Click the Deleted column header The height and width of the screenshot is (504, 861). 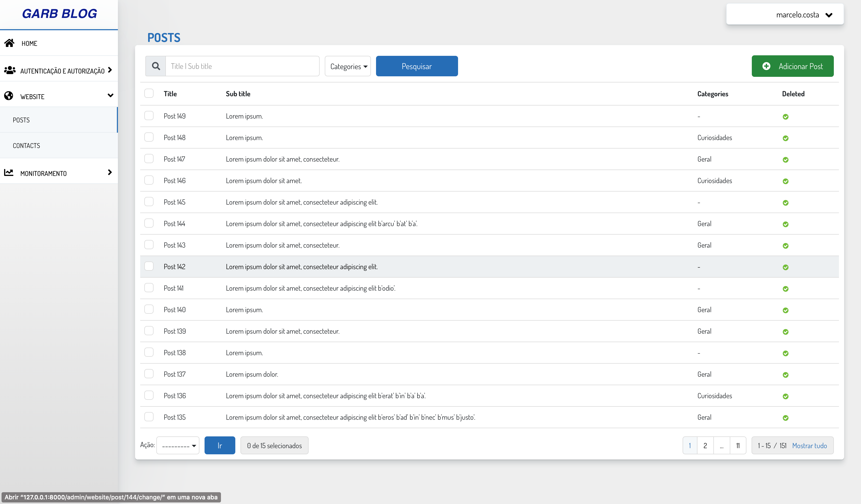(793, 93)
